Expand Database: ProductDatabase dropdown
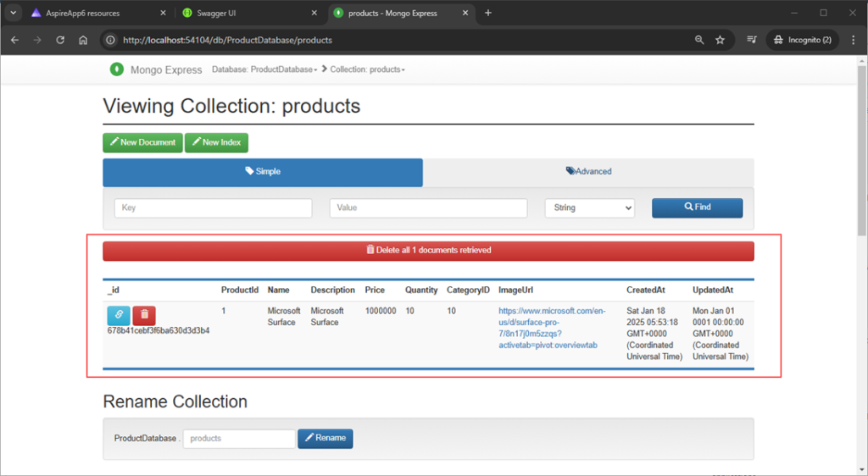 point(264,69)
